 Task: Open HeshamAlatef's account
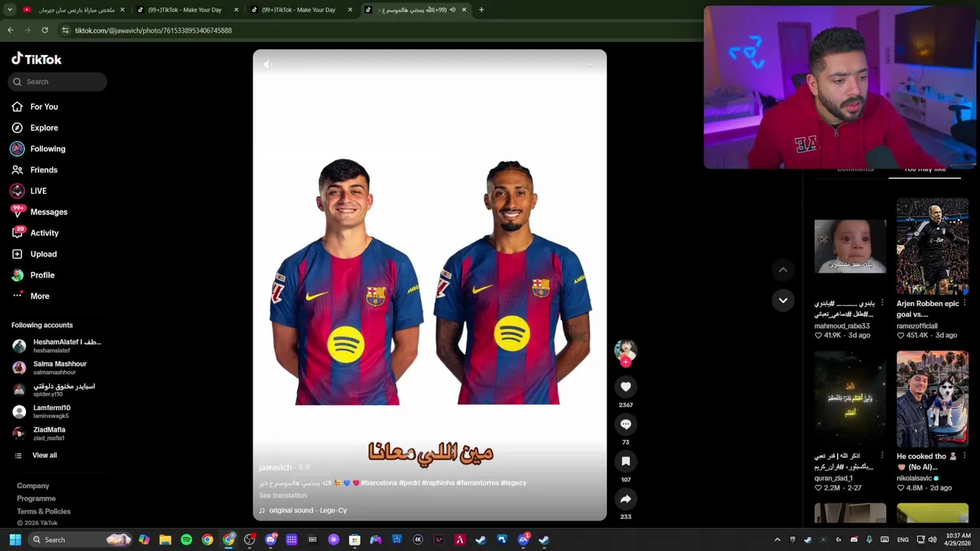[x=57, y=346]
